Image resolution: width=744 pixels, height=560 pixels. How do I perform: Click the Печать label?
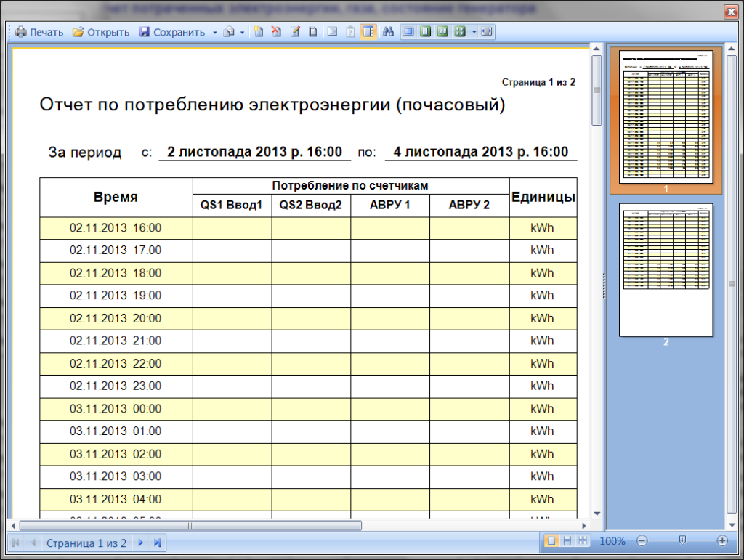click(x=46, y=32)
